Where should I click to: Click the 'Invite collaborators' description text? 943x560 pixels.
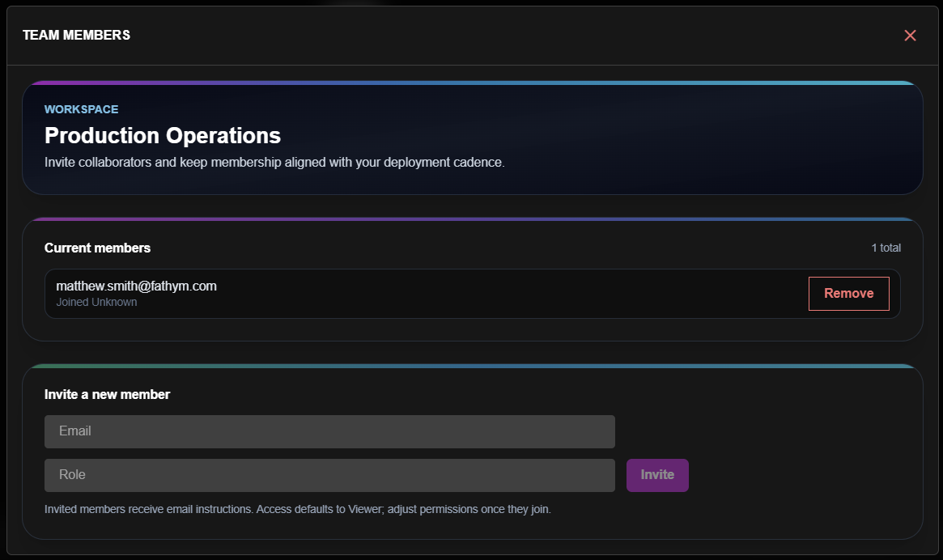tap(274, 163)
